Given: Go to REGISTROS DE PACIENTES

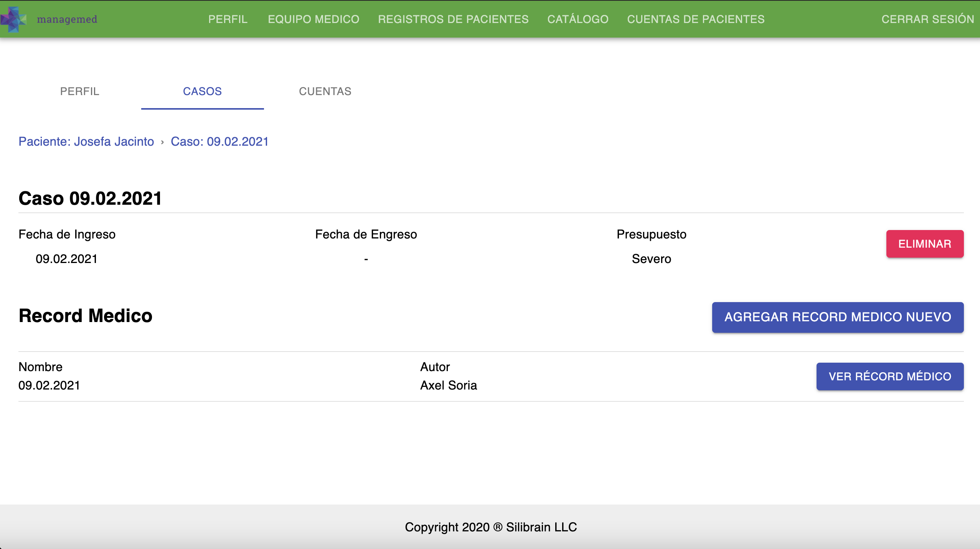Looking at the screenshot, I should pos(453,19).
